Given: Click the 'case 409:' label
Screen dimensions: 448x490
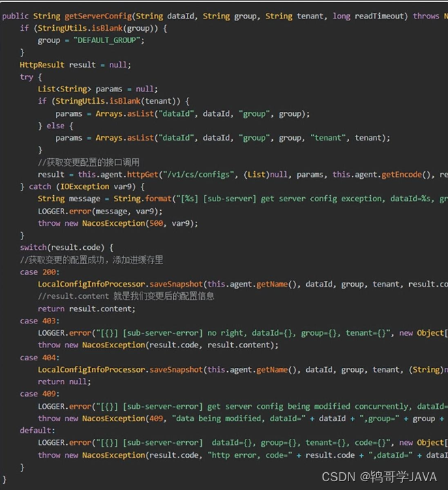Looking at the screenshot, I should tap(40, 394).
